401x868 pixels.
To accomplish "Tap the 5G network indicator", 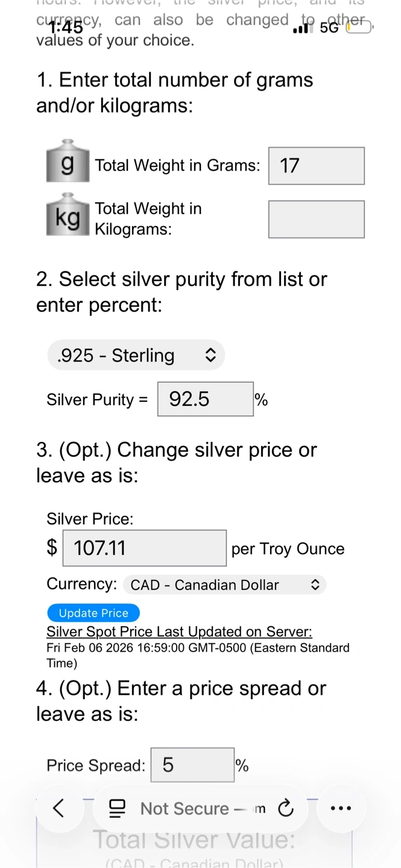I will pyautogui.click(x=329, y=28).
